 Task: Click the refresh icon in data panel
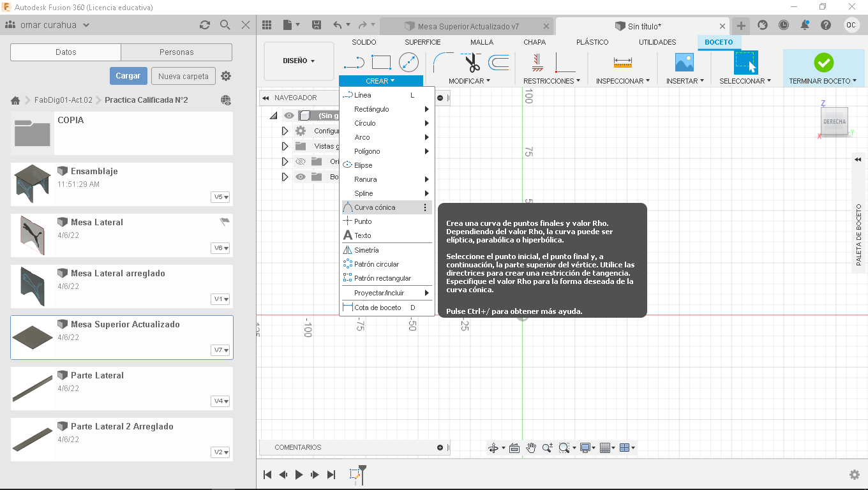click(205, 25)
